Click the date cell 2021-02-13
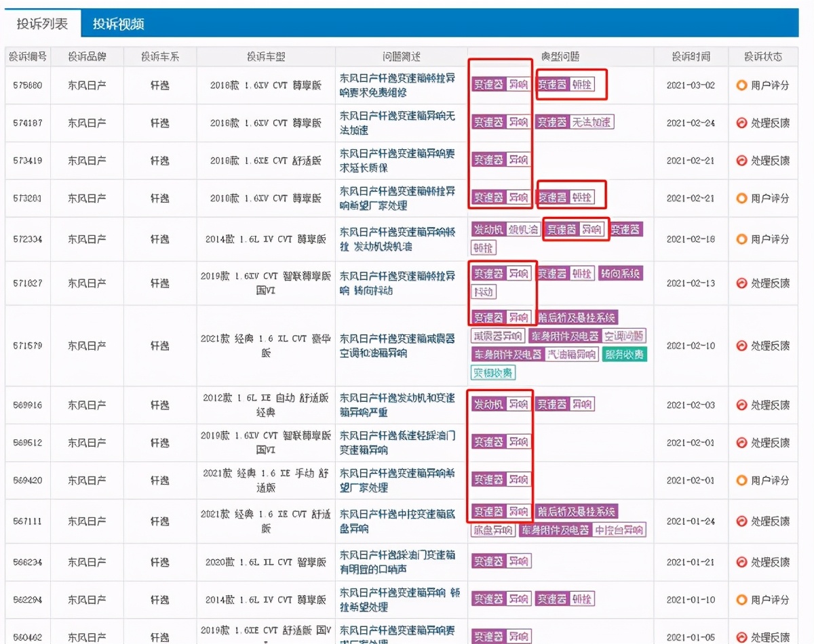The image size is (814, 644). point(691,283)
